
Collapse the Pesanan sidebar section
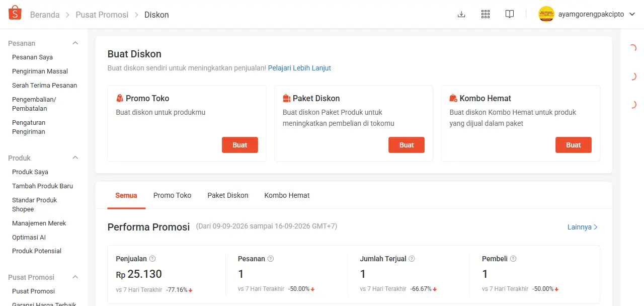(75, 43)
